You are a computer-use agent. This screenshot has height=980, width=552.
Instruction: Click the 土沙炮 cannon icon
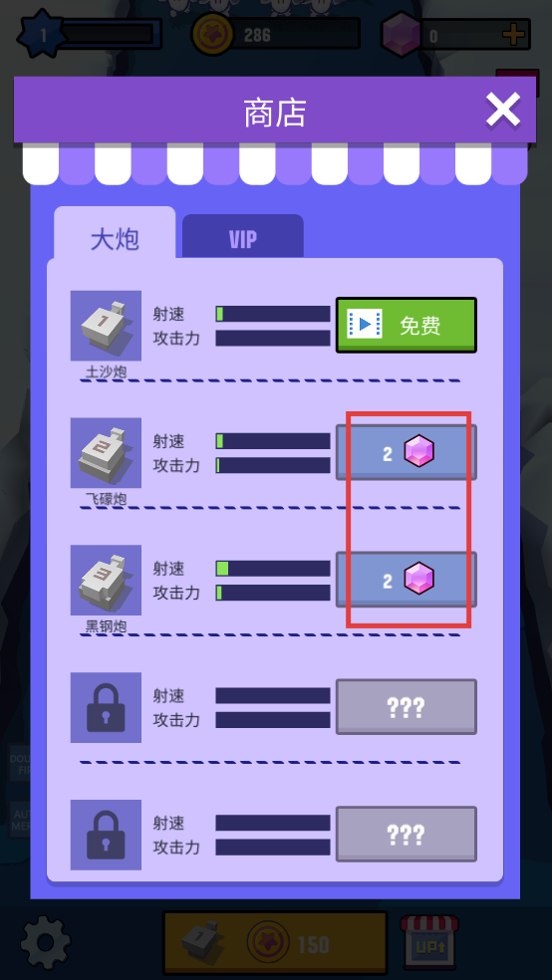(106, 326)
